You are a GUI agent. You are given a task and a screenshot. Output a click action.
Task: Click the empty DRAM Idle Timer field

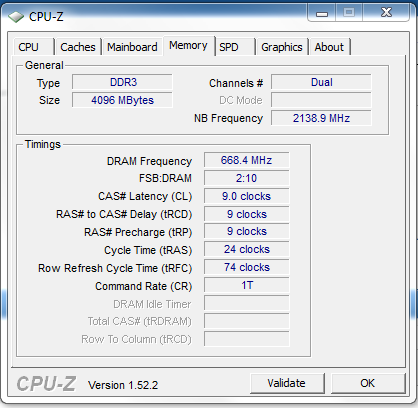pyautogui.click(x=247, y=303)
